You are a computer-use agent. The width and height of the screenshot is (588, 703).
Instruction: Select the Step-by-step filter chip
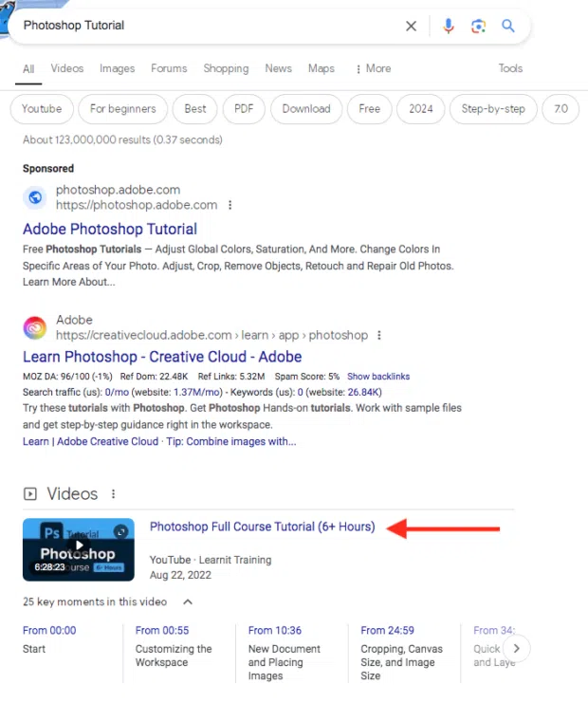coord(493,109)
